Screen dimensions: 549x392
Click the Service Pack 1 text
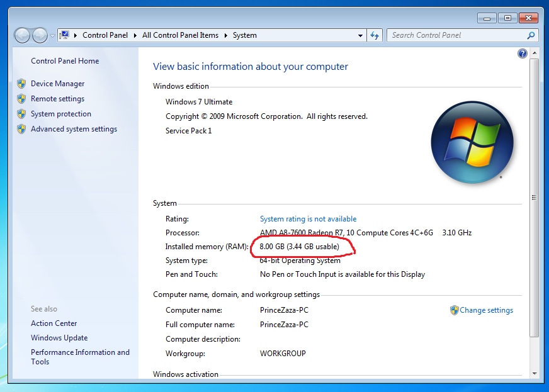(188, 131)
